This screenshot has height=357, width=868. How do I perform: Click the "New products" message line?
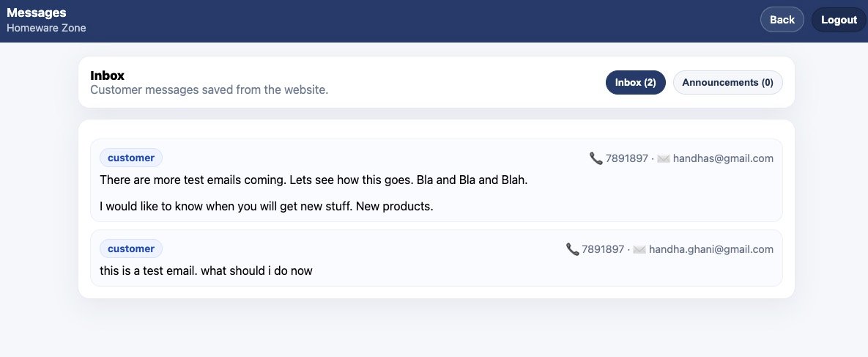pos(267,206)
